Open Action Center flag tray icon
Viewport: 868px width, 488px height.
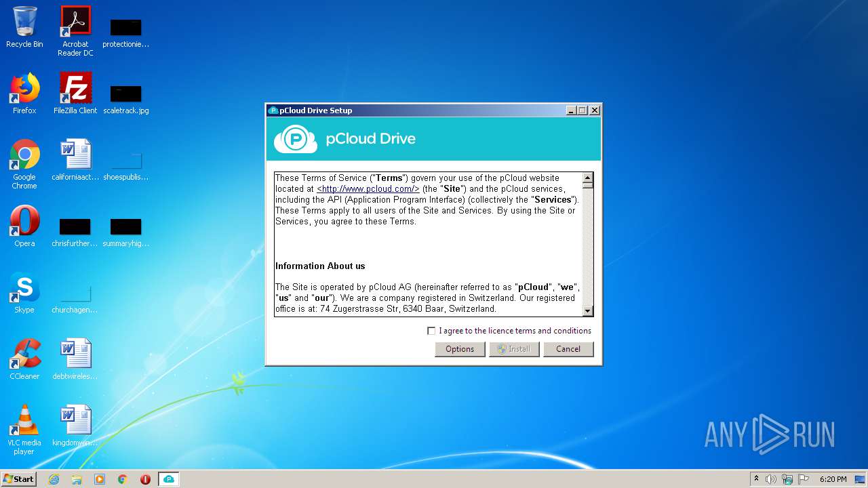(803, 479)
